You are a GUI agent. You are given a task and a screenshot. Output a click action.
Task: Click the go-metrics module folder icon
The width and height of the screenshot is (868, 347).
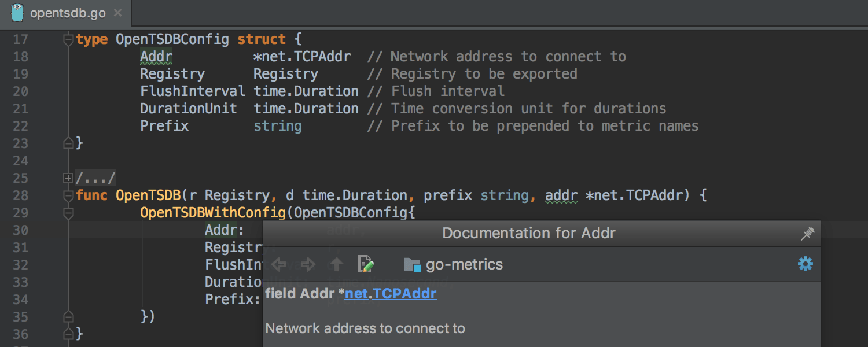tap(412, 265)
